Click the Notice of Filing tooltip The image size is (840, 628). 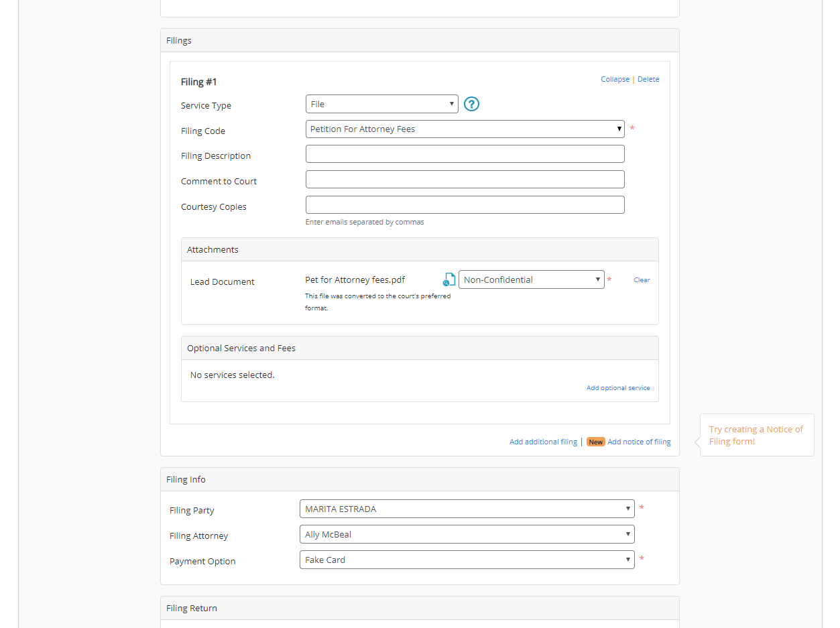[756, 435]
